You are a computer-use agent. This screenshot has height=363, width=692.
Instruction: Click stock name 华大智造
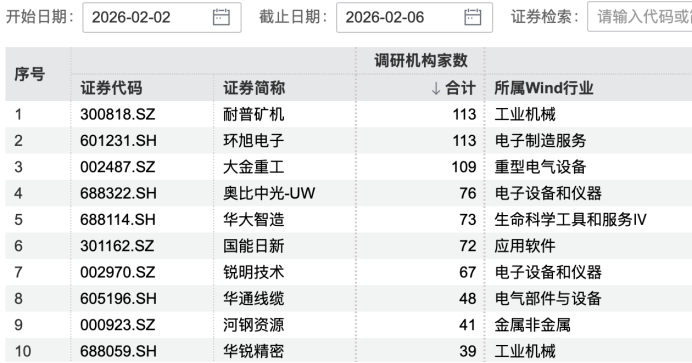[254, 220]
